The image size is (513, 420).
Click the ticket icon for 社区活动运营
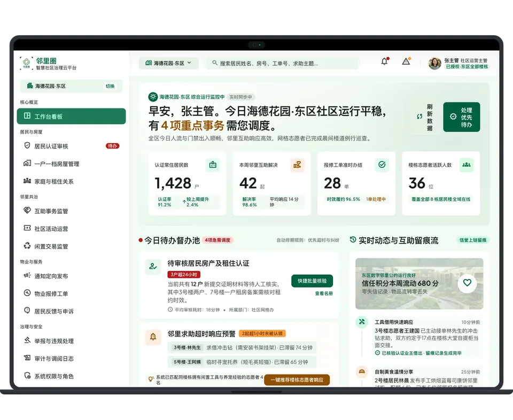tap(27, 228)
